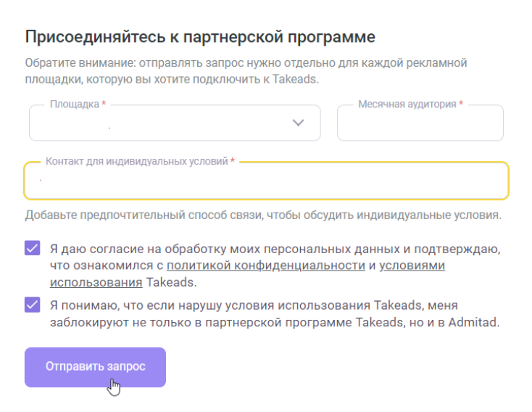The image size is (532, 412).
Task: Click the 'Я даю согласие' label text
Action: coord(275,249)
